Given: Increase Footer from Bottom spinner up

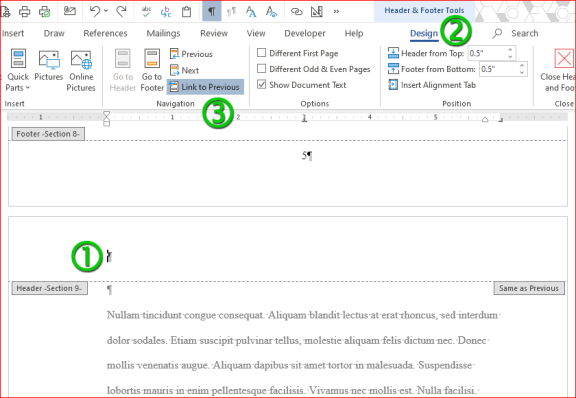Looking at the screenshot, I should coord(522,66).
